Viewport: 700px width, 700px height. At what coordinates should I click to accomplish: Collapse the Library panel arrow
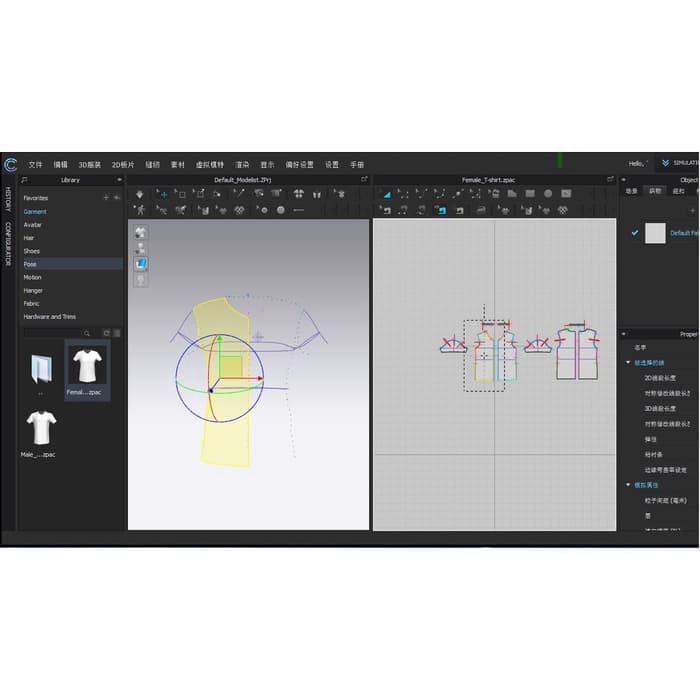(119, 180)
